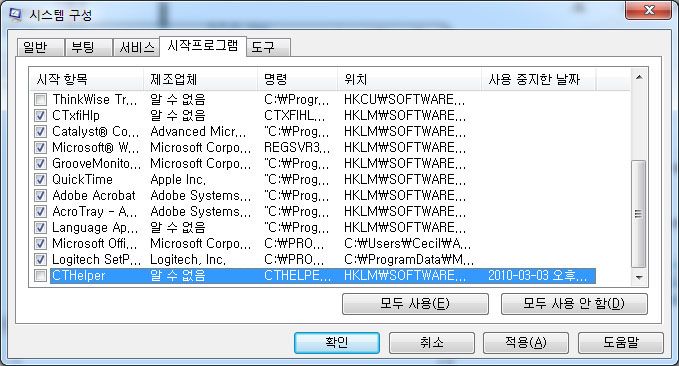Viewport: 679px width, 366px height.
Task: Switch to the 일반 tab
Action: click(40, 47)
